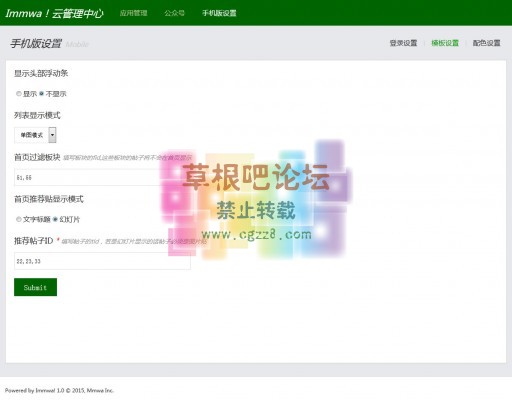Viewport: 512px width, 400px height.
Task: Open the 公众号 menu
Action: click(174, 13)
